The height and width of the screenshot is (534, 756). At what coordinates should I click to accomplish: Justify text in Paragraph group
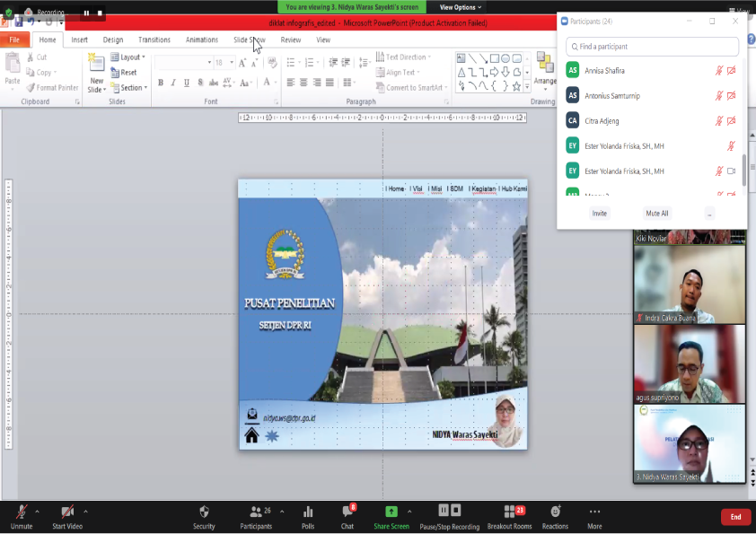tap(330, 83)
